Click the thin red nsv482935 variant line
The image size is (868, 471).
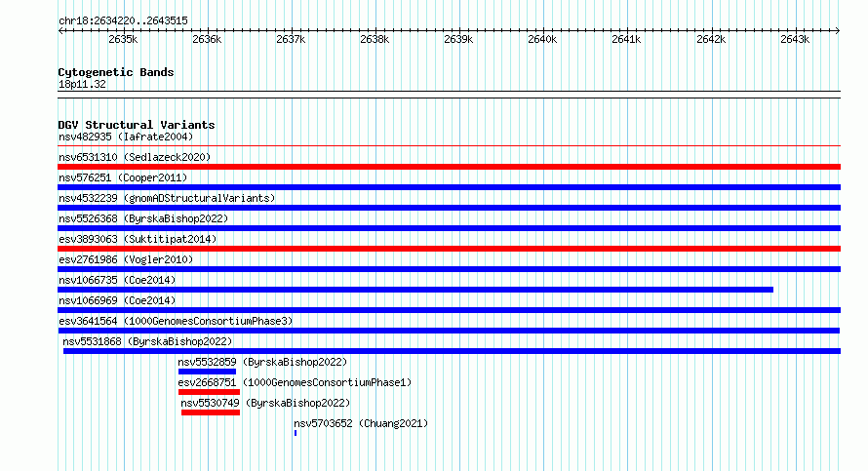449,146
